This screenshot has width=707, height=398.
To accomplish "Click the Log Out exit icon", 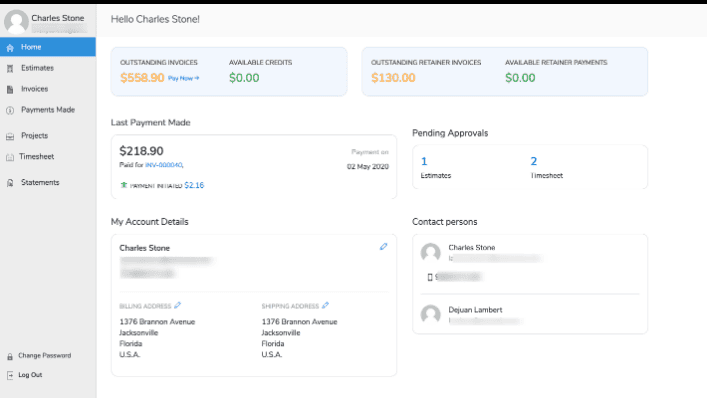I will (x=10, y=375).
